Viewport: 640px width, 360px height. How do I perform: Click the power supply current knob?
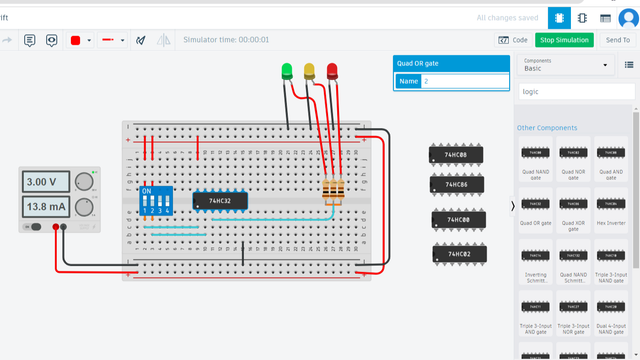pyautogui.click(x=84, y=207)
